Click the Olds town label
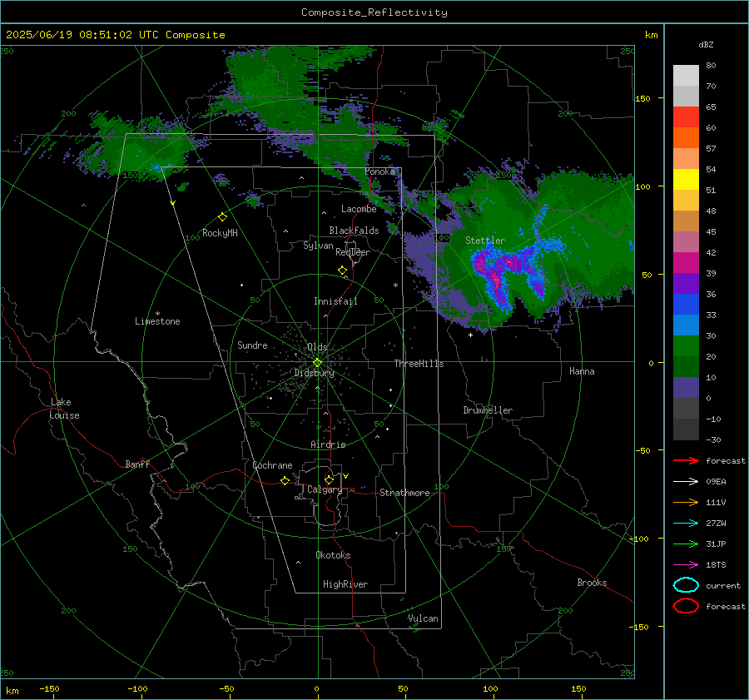 click(317, 347)
